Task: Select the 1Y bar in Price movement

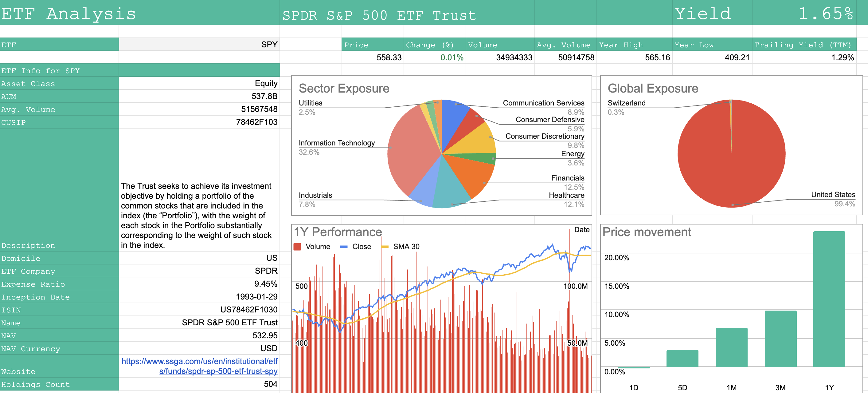Action: pyautogui.click(x=829, y=299)
